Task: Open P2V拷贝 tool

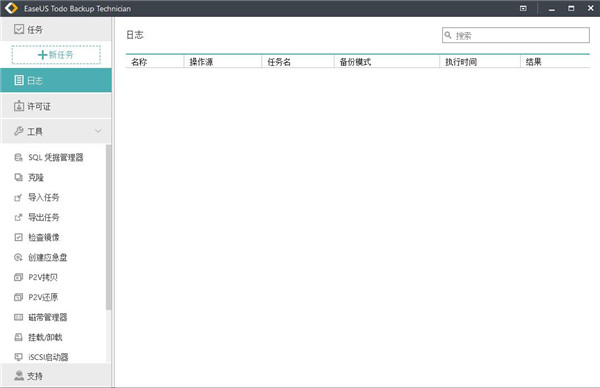Action: [x=43, y=277]
